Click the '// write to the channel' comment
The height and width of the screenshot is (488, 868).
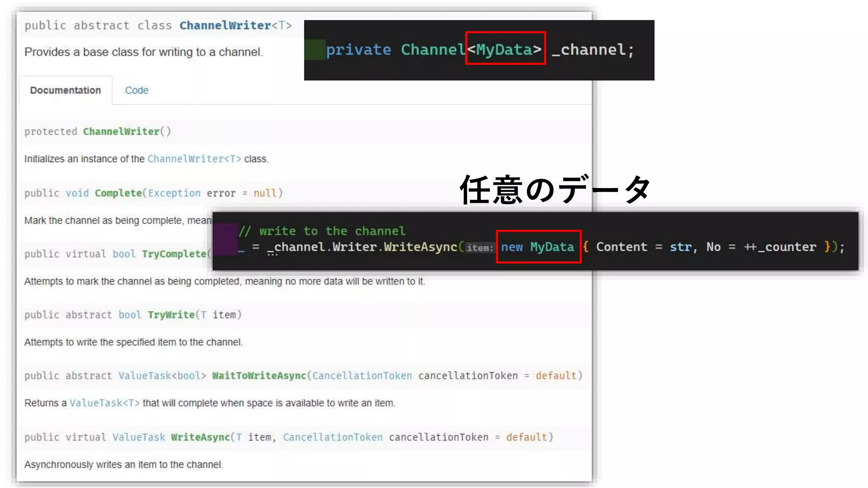322,231
